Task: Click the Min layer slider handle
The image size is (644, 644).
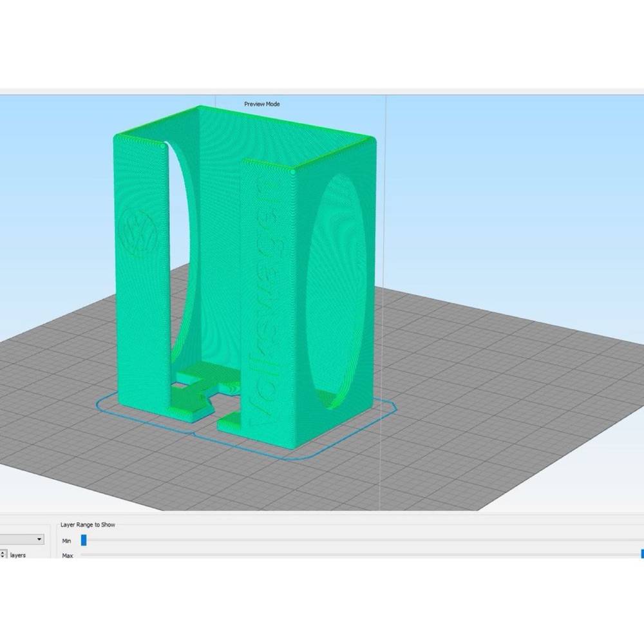Action: coord(84,540)
